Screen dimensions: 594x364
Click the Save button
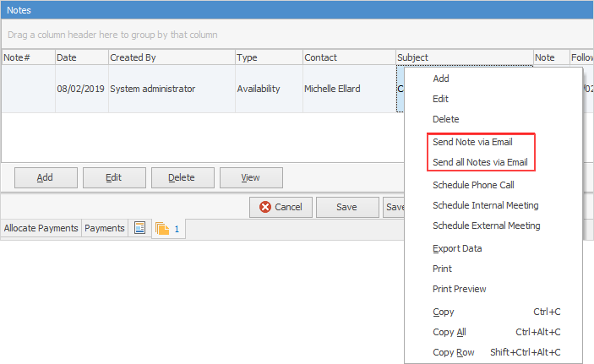[x=347, y=207]
